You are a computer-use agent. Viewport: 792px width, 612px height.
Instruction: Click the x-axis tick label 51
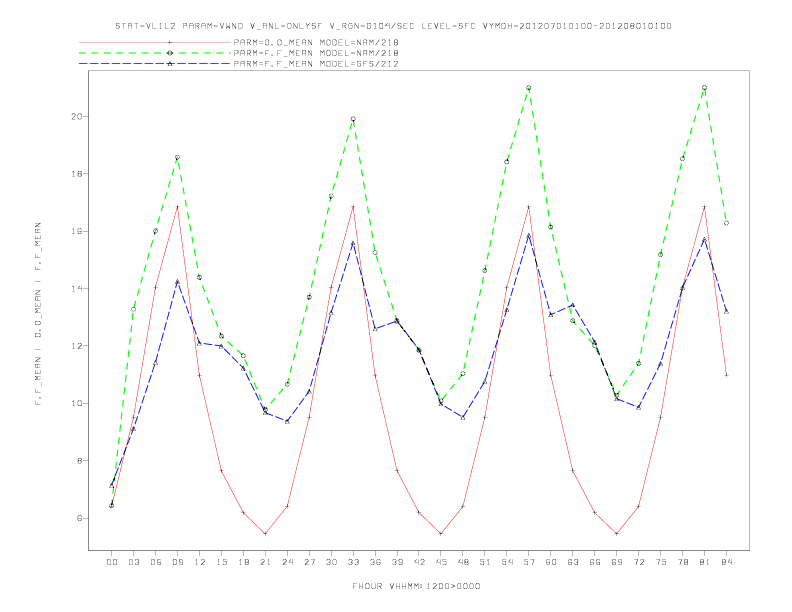coord(485,562)
